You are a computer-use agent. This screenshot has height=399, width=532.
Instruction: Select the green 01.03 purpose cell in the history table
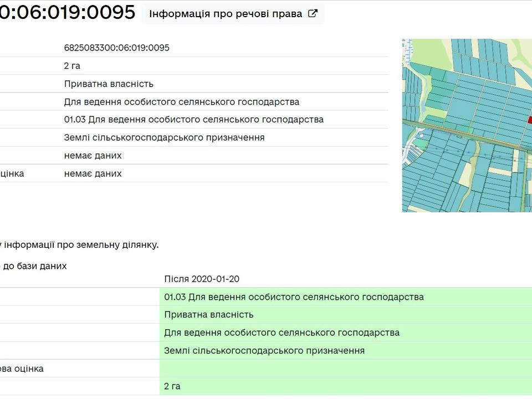tap(294, 297)
